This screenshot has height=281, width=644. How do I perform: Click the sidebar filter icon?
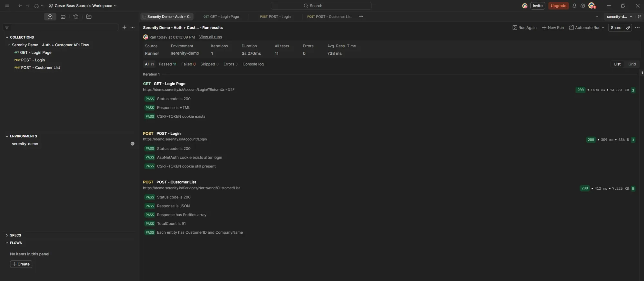coord(7,27)
